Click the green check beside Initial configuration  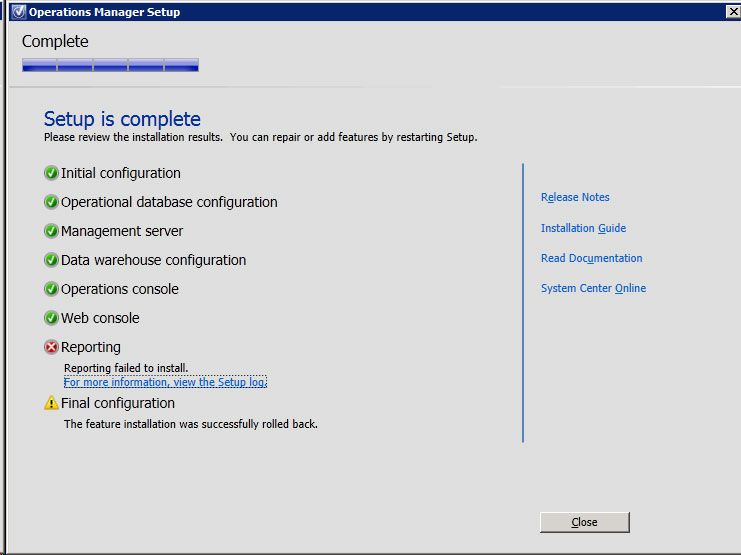(51, 173)
